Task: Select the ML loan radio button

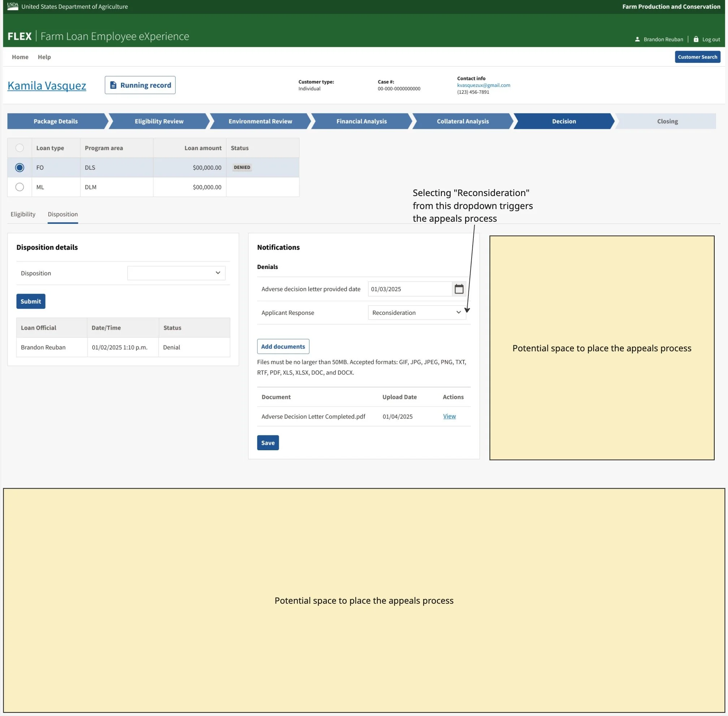Action: pos(19,187)
